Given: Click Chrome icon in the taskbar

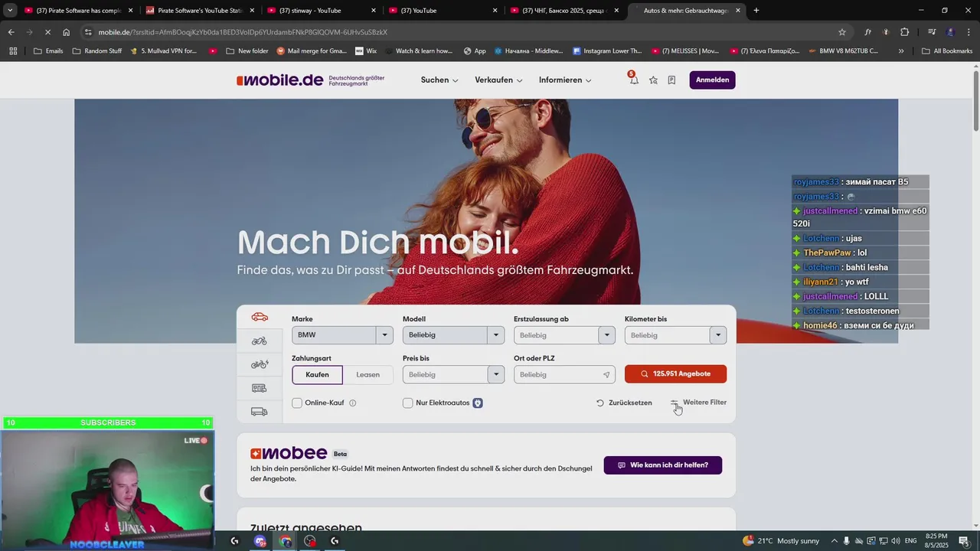Looking at the screenshot, I should tap(286, 540).
